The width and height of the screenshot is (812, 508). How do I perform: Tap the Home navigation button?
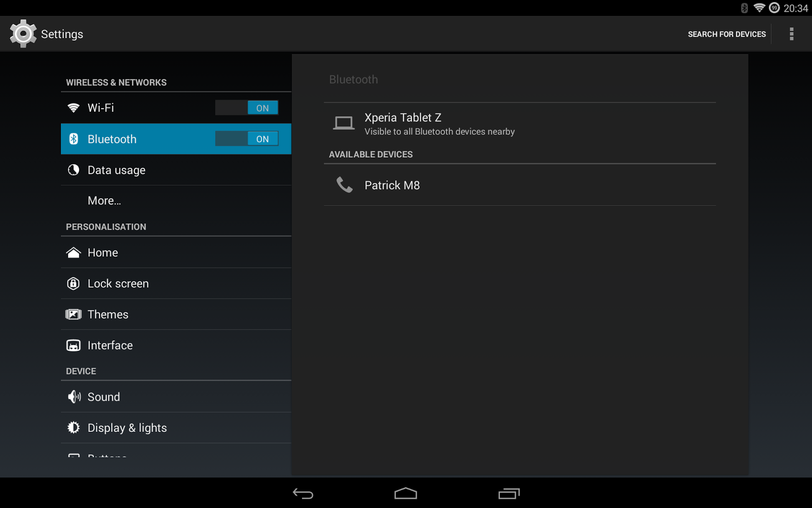[x=405, y=493]
